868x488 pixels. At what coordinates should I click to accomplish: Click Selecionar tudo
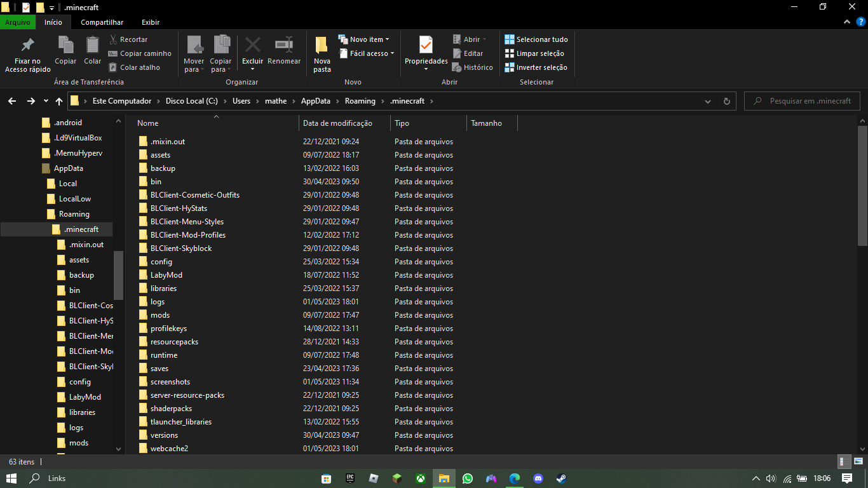point(536,39)
